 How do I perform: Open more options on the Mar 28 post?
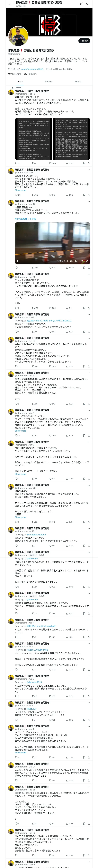[x=89, y=202]
